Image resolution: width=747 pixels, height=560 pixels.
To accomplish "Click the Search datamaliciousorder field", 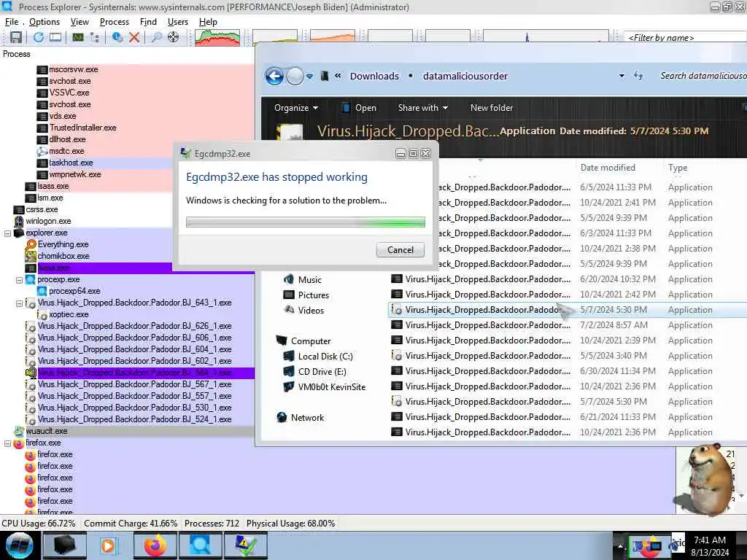I will (x=703, y=76).
